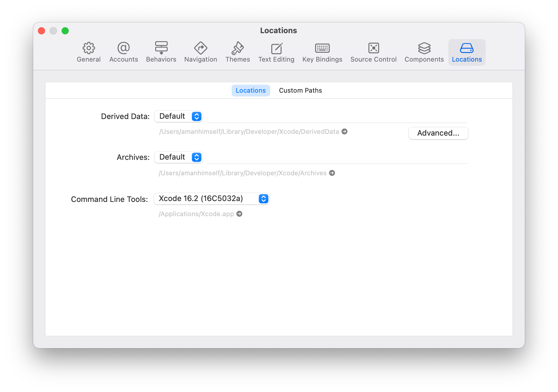
Task: Open the Components settings pane
Action: pos(424,52)
